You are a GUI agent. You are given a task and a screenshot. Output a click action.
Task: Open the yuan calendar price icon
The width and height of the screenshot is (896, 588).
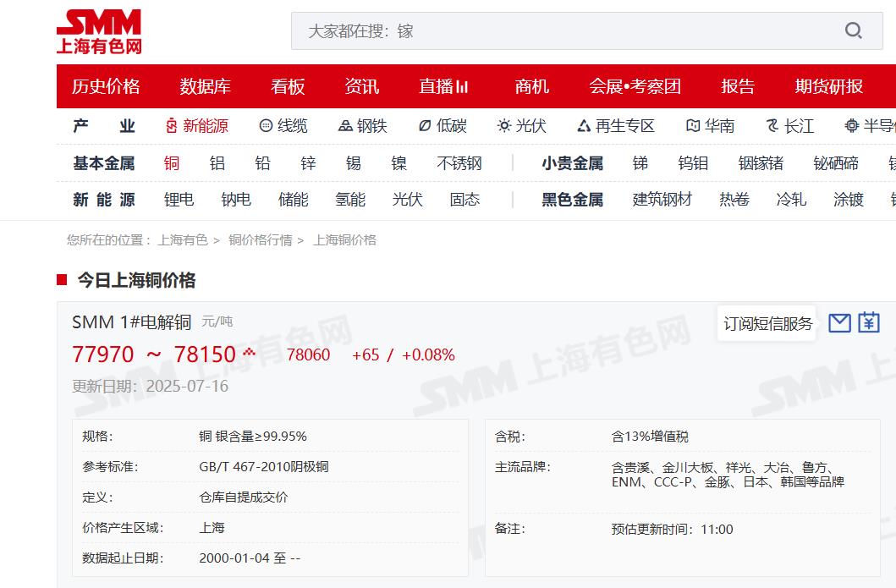tap(869, 323)
